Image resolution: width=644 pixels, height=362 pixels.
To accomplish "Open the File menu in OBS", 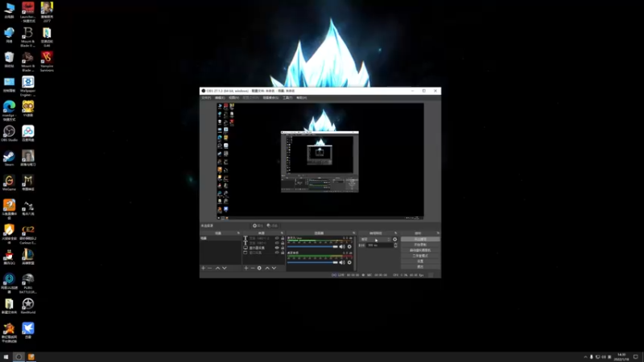I will pyautogui.click(x=206, y=97).
